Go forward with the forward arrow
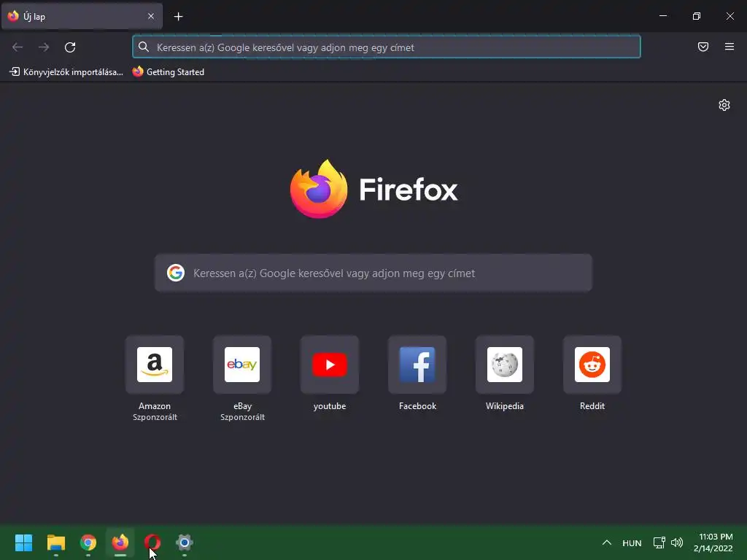 (x=44, y=47)
